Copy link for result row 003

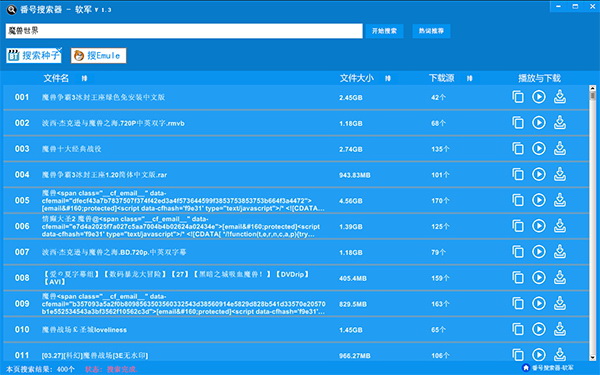(x=518, y=148)
